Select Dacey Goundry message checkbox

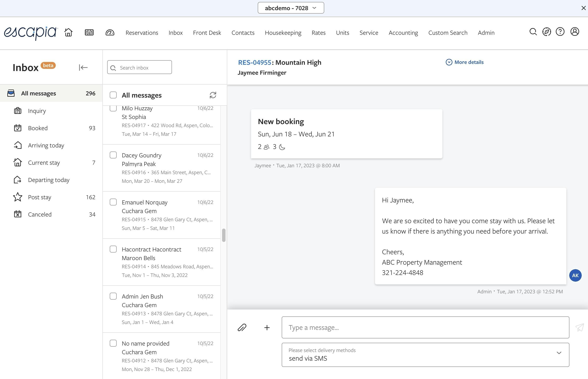(x=113, y=155)
